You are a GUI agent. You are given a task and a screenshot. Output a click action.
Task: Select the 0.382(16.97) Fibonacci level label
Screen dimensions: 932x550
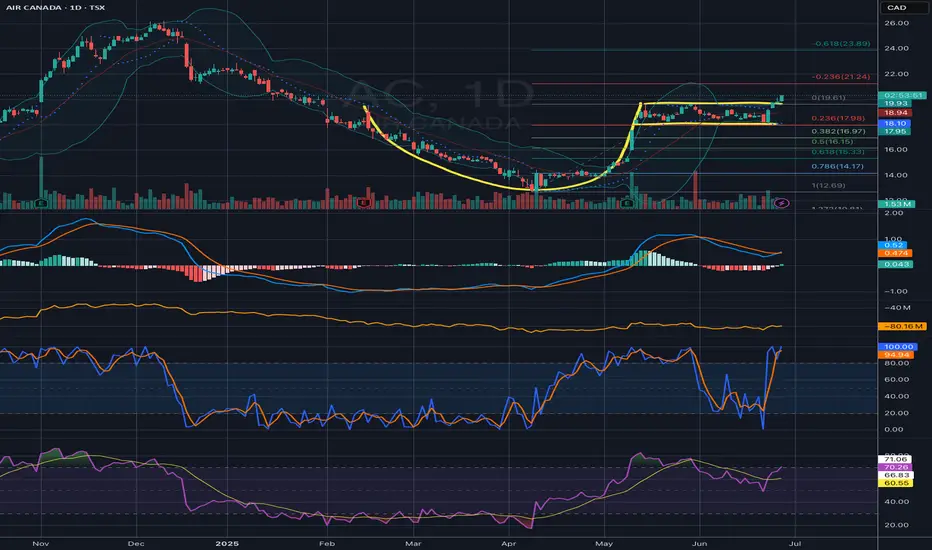pyautogui.click(x=838, y=131)
